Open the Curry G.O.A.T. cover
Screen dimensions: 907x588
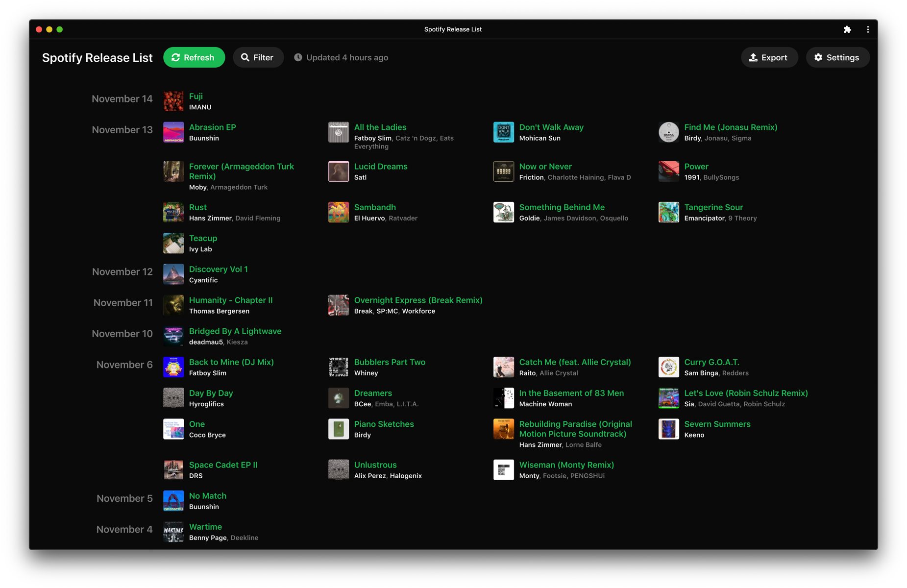[x=669, y=367]
